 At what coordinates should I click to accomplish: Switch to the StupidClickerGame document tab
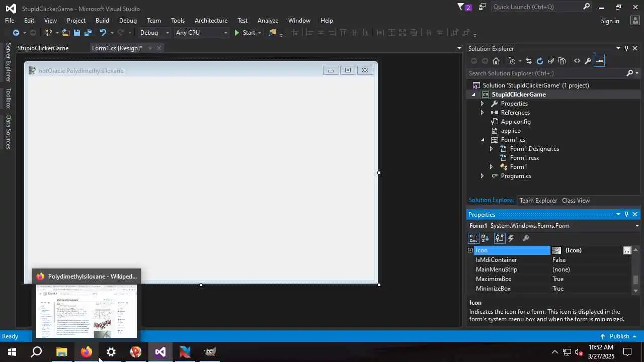pyautogui.click(x=43, y=48)
